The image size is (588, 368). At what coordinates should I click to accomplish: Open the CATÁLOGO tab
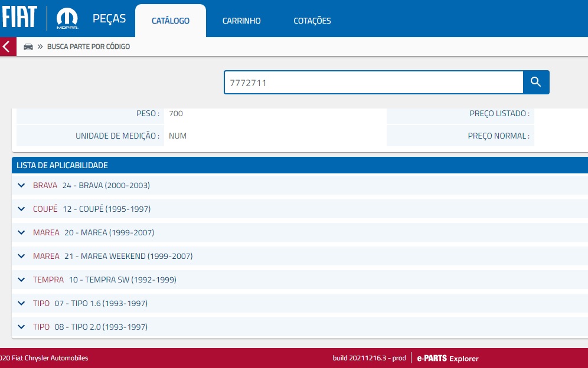click(171, 21)
